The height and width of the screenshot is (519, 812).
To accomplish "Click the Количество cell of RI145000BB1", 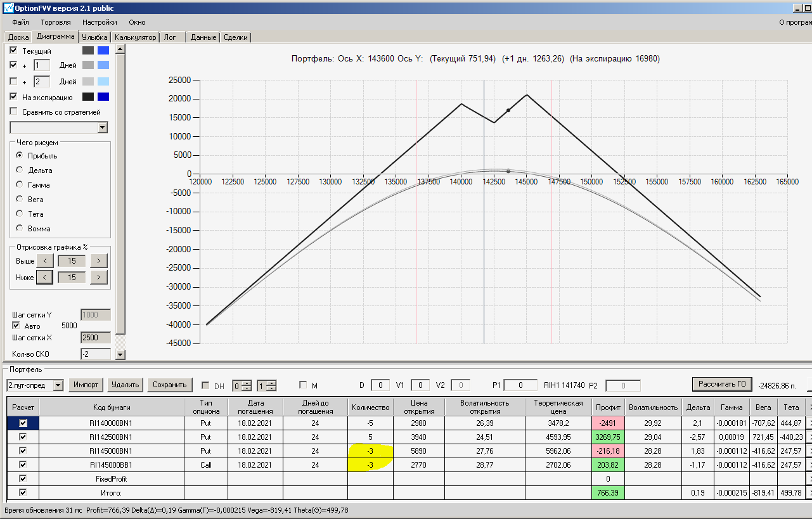I will click(x=370, y=465).
